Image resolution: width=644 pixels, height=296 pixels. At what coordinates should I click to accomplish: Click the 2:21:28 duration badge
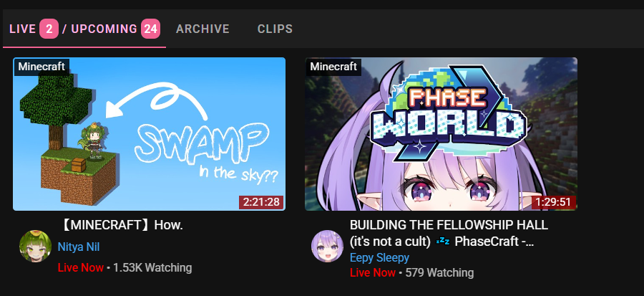point(260,202)
